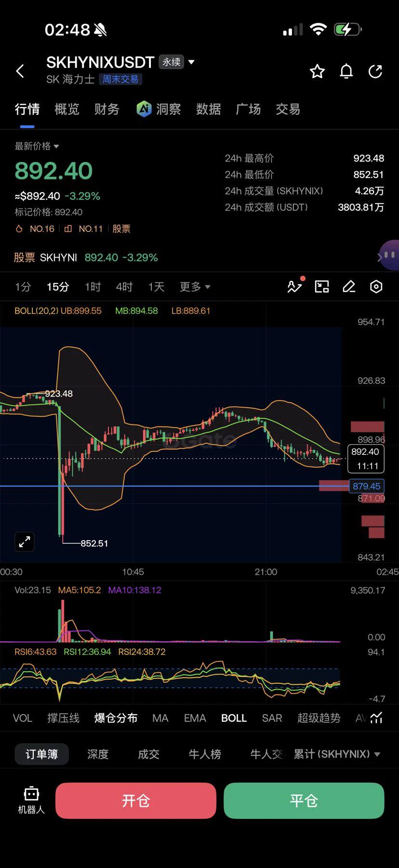
Task: Tap the 879.45 blue price line label
Action: point(367,486)
